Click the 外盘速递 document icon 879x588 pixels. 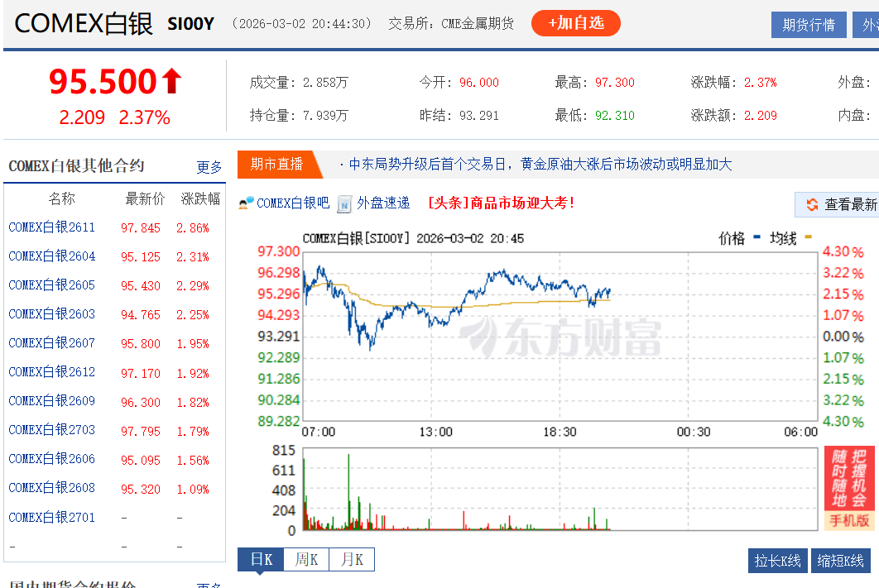(344, 203)
